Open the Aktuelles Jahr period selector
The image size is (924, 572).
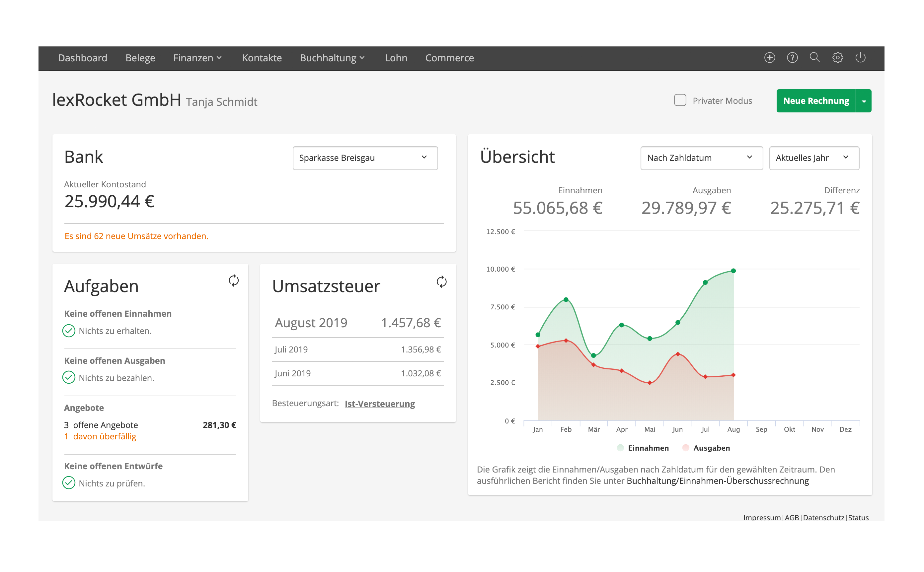814,158
